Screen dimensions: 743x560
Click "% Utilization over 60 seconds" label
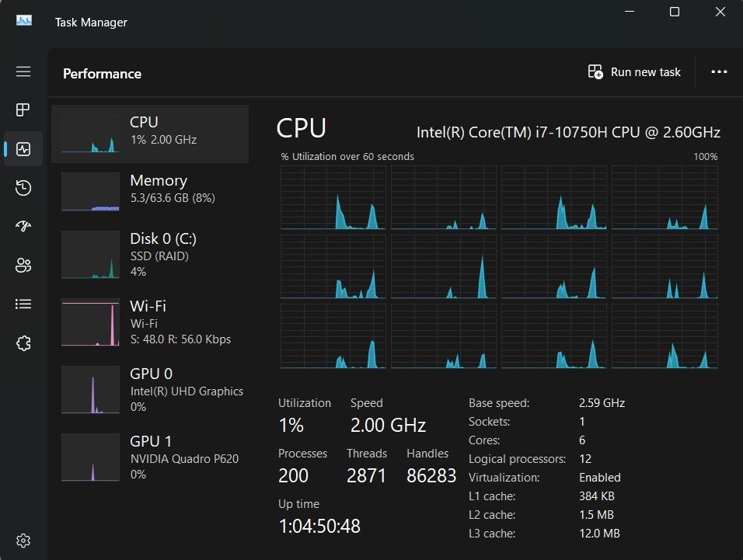[x=347, y=157]
